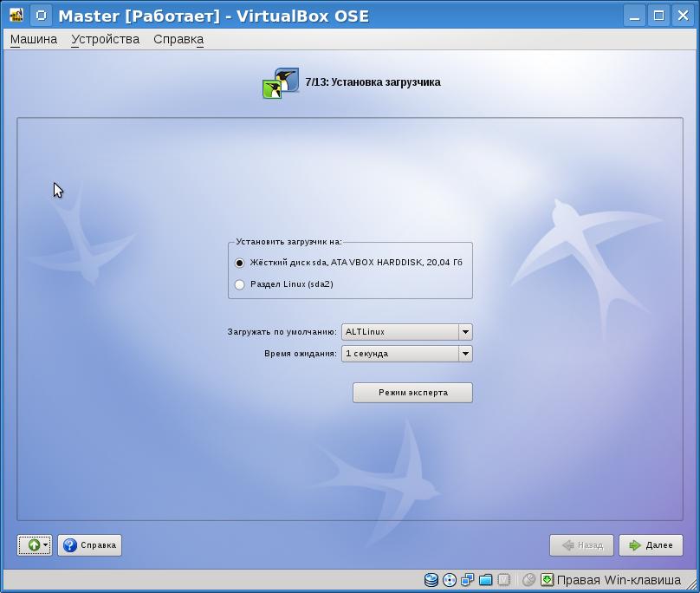This screenshot has height=593, width=700.
Task: Click the virtualization status icon
Action: click(x=504, y=580)
